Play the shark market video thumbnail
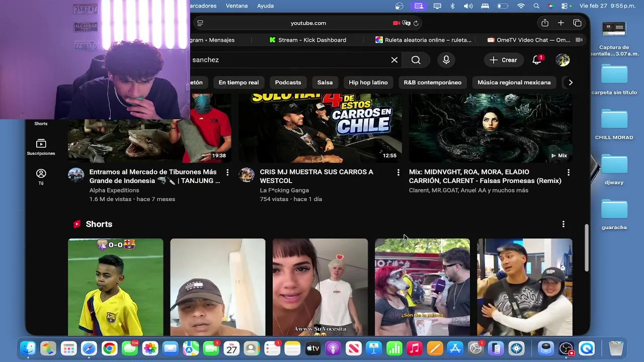Image resolution: width=644 pixels, height=362 pixels. tap(150, 128)
